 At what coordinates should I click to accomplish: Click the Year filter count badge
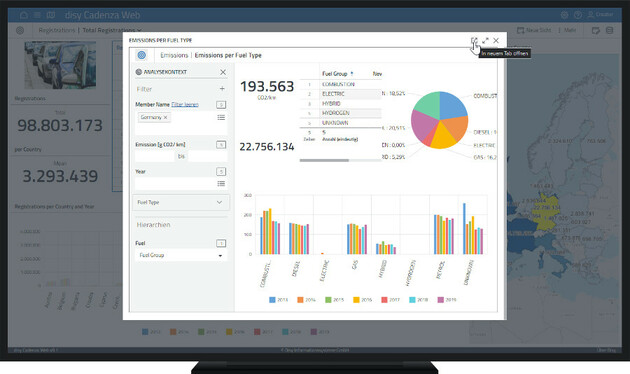(221, 172)
